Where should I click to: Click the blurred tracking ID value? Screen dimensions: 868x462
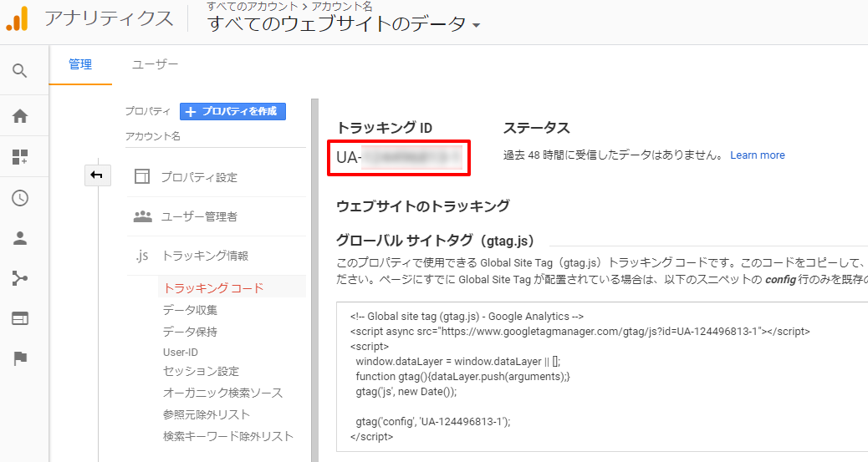(x=412, y=158)
